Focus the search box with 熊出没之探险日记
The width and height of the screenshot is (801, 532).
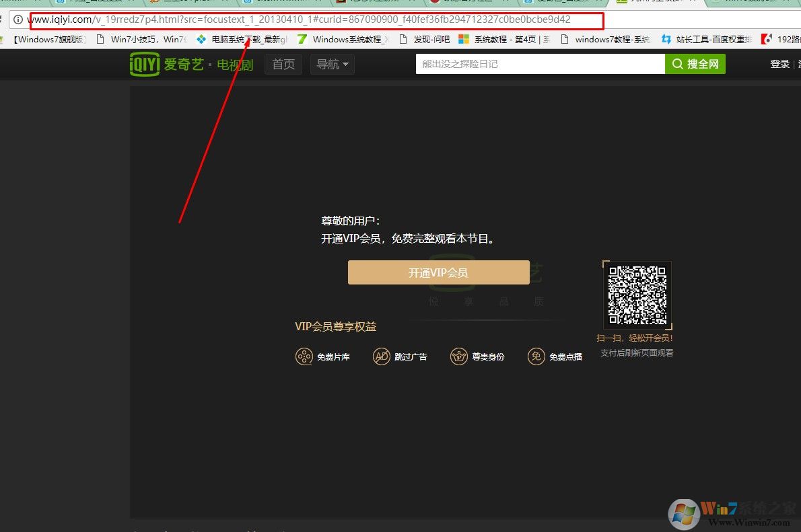pos(540,65)
